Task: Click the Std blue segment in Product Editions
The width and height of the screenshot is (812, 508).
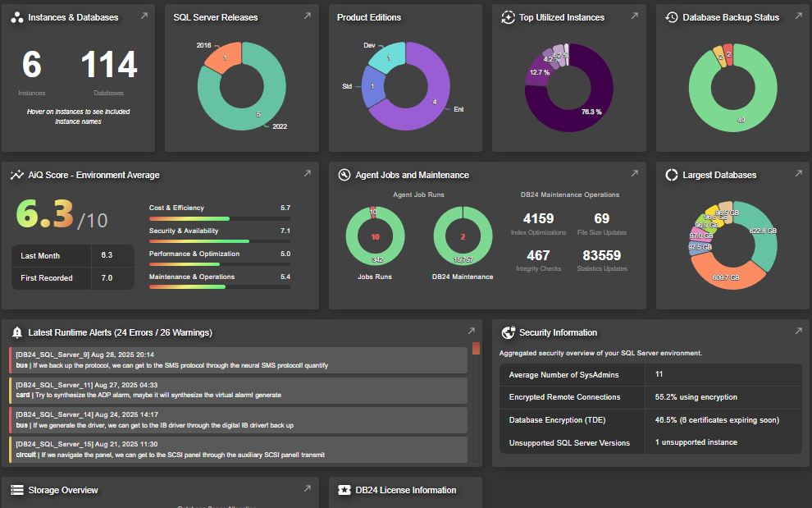Action: [372, 86]
